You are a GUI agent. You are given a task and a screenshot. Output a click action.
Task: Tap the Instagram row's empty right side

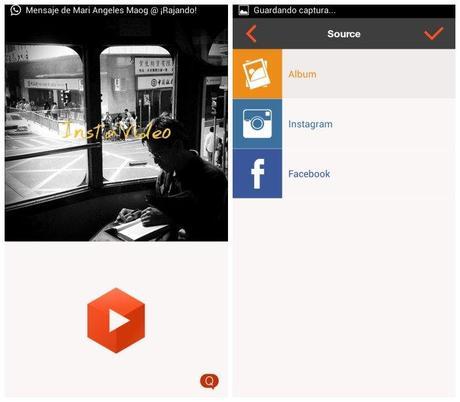tap(393, 124)
